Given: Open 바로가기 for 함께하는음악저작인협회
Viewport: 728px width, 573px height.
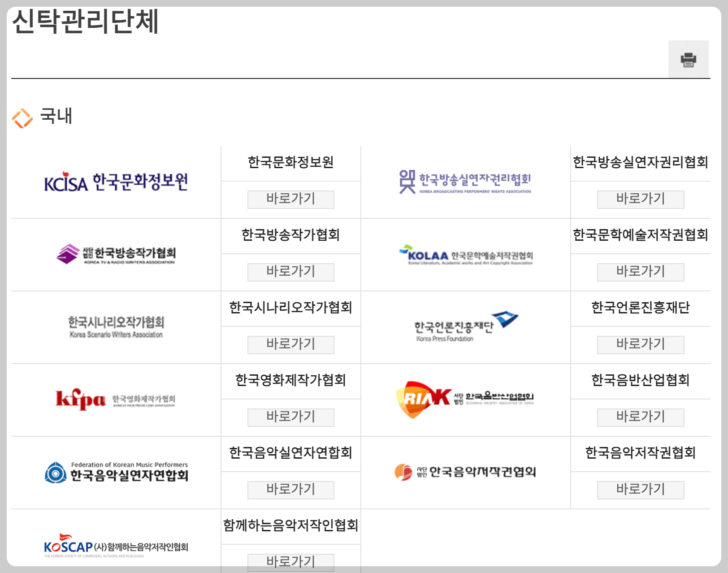Looking at the screenshot, I should (291, 563).
